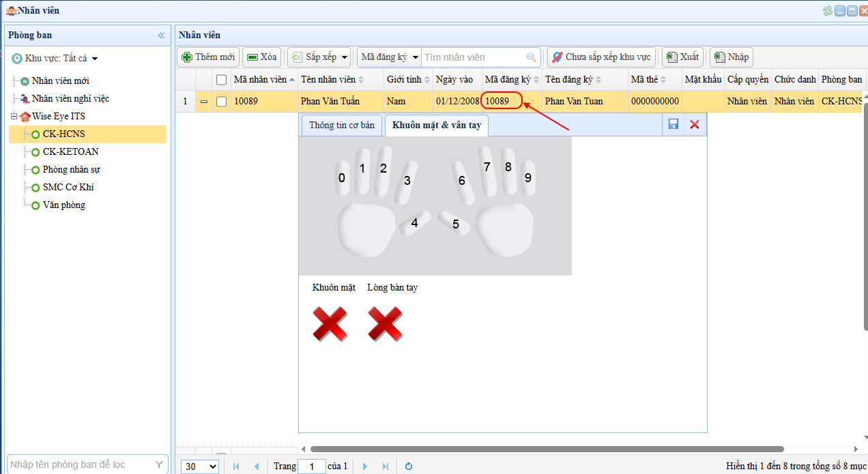Toggle the select-all checkbox in table header
Viewport: 868px width, 474px height.
click(x=221, y=80)
